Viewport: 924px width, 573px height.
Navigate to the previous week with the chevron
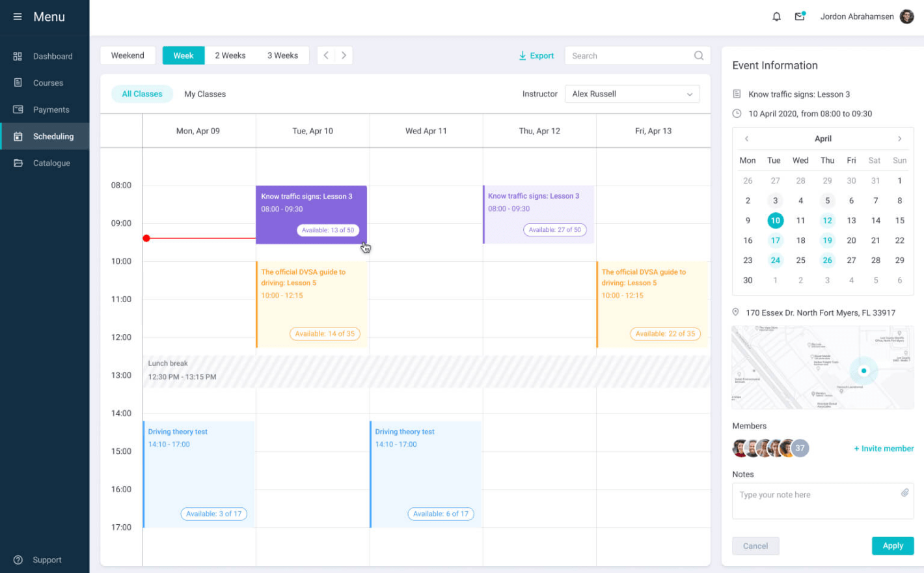325,55
